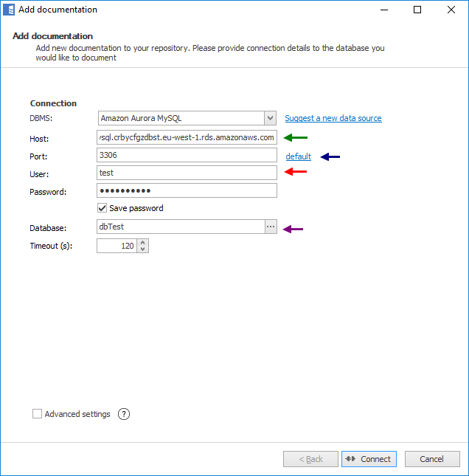Image resolution: width=469 pixels, height=476 pixels.
Task: Open database browse ellipsis button
Action: 271,227
